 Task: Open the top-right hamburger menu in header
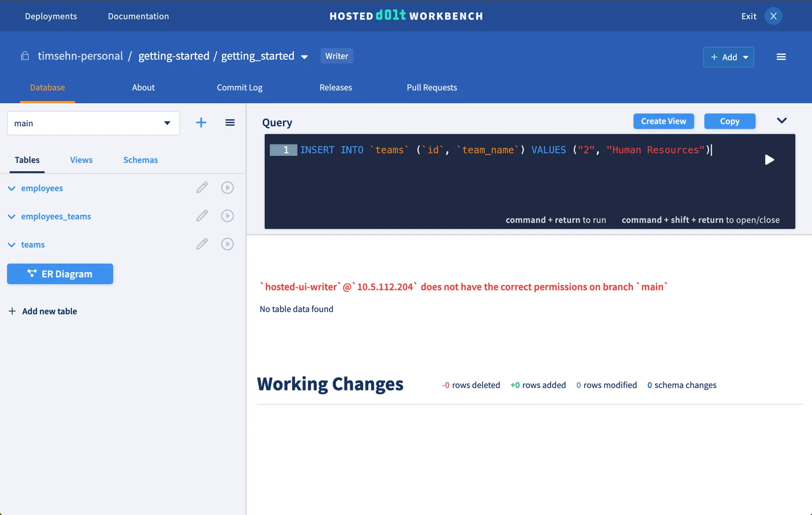tap(781, 57)
